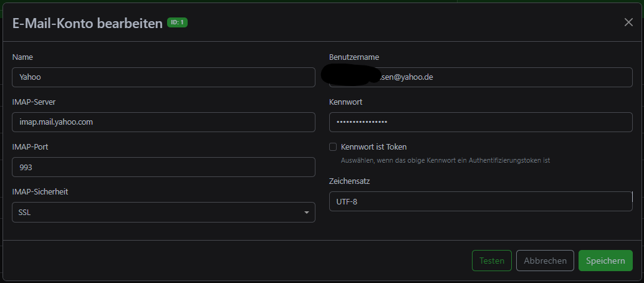Click the 'Kennwort ist Token' label text
Screen dimensions: 644x283
pyautogui.click(x=374, y=147)
